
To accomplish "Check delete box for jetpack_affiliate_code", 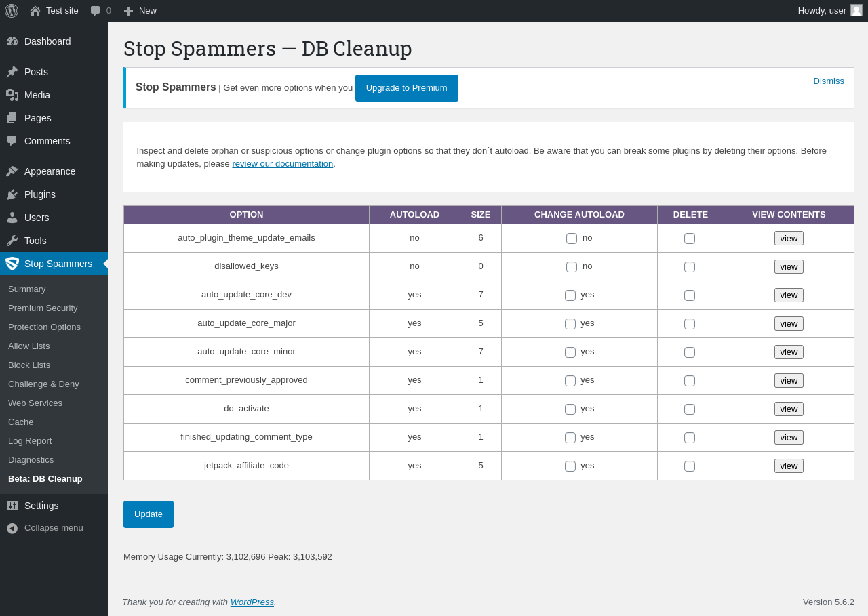I will tap(690, 466).
